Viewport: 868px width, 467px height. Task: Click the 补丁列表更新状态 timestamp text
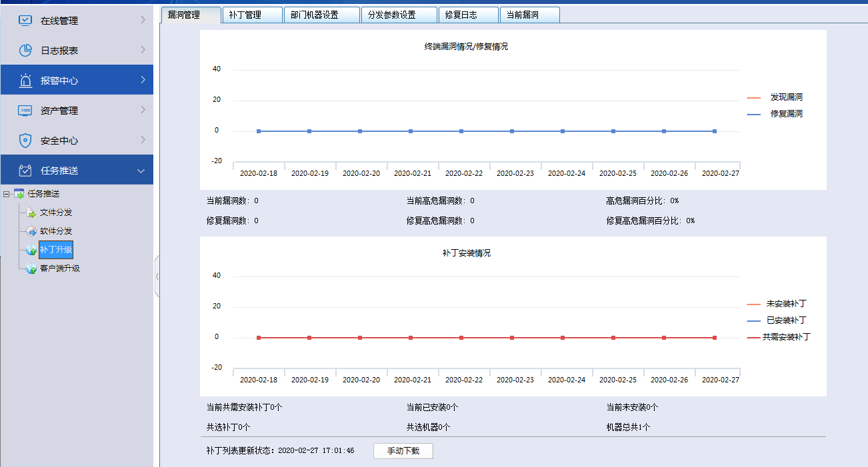coord(281,451)
